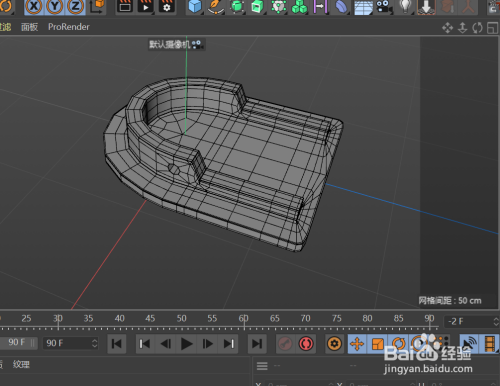This screenshot has height=386, width=500.
Task: Click the record active objects key button
Action: tap(285, 344)
